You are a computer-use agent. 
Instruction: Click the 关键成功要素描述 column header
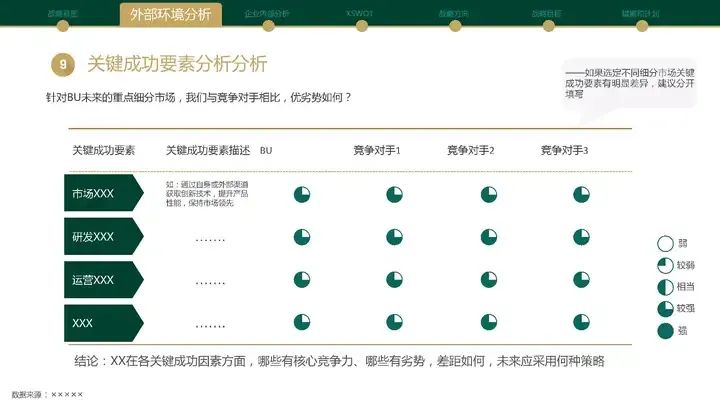click(208, 150)
